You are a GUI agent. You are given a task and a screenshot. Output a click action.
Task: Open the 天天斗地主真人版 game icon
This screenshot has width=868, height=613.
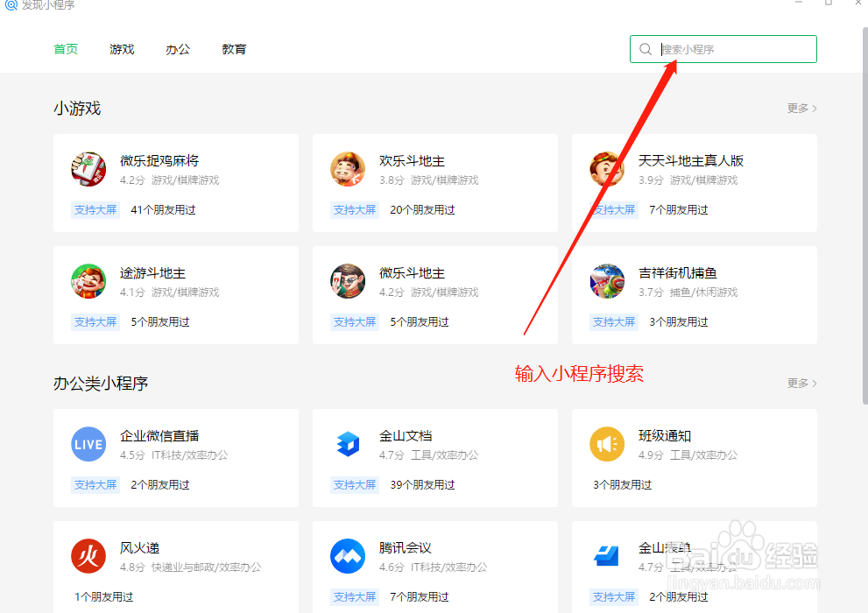click(607, 169)
